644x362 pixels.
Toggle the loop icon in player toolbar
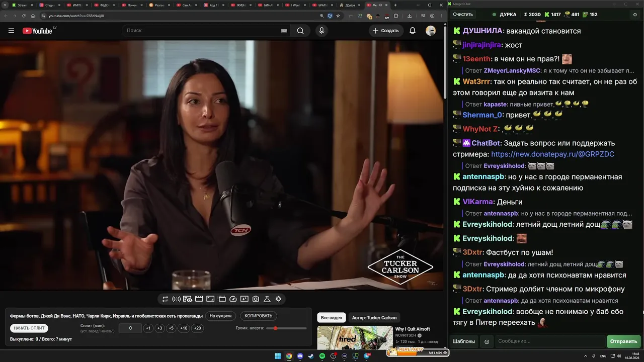tap(165, 299)
